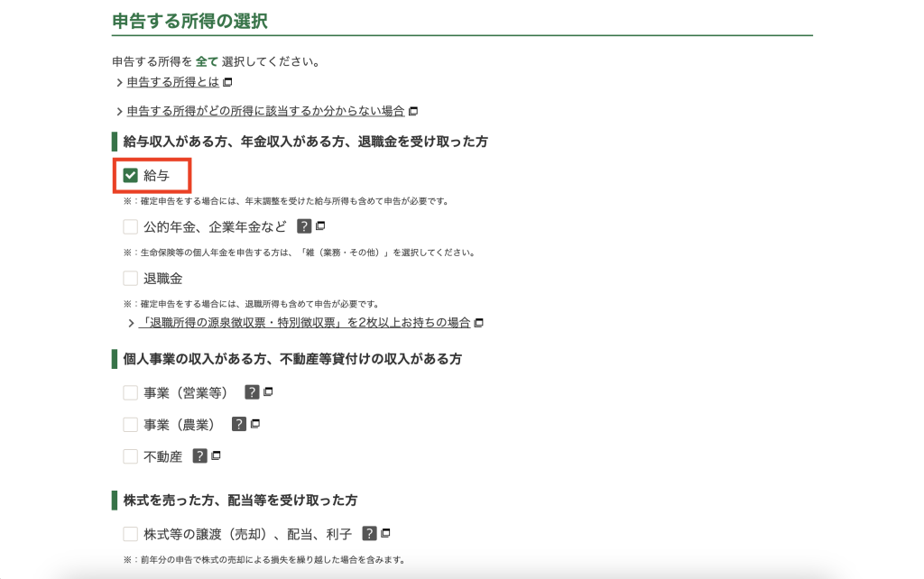Open help icon for 公的年金、企業年金など
Image resolution: width=924 pixels, height=579 pixels.
click(x=304, y=226)
